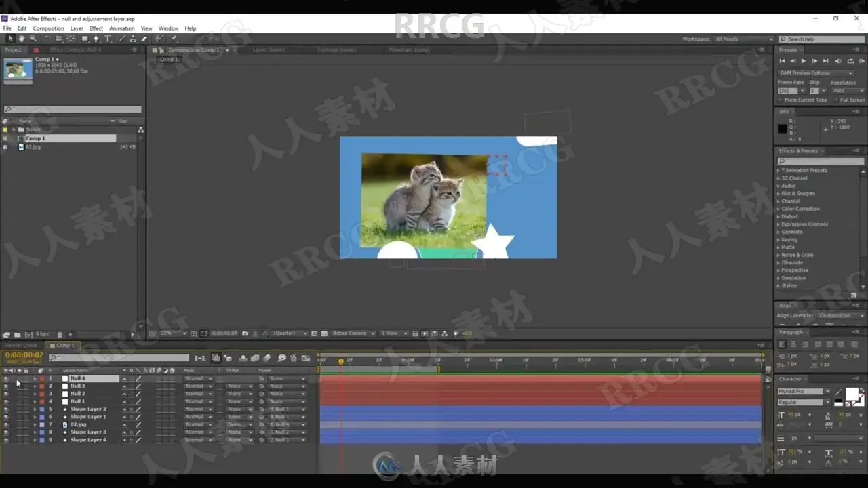This screenshot has width=868, height=488.
Task: Expand the Null 4 layer properties
Action: tap(35, 379)
